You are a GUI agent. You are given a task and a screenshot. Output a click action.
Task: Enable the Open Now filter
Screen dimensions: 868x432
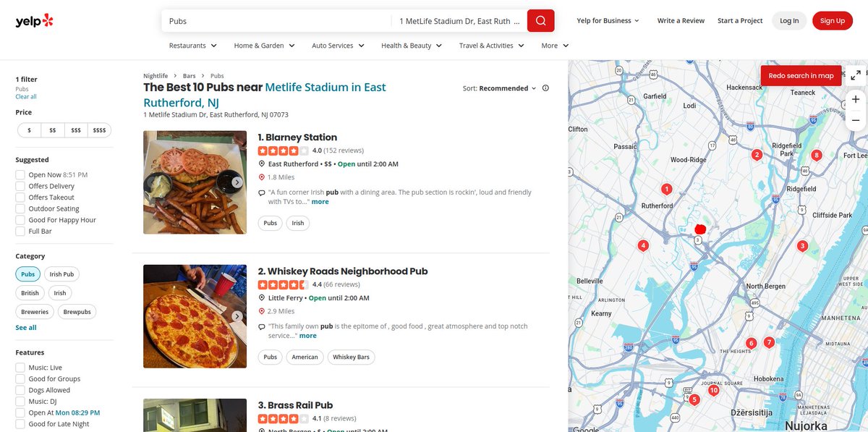pyautogui.click(x=20, y=174)
